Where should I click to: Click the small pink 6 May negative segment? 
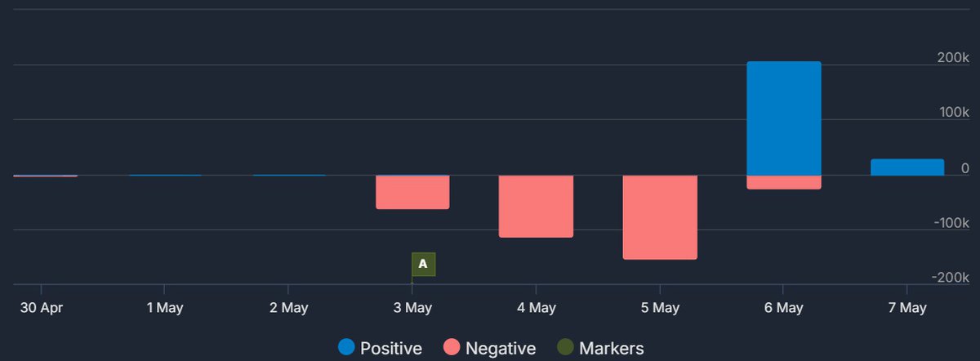click(x=783, y=182)
